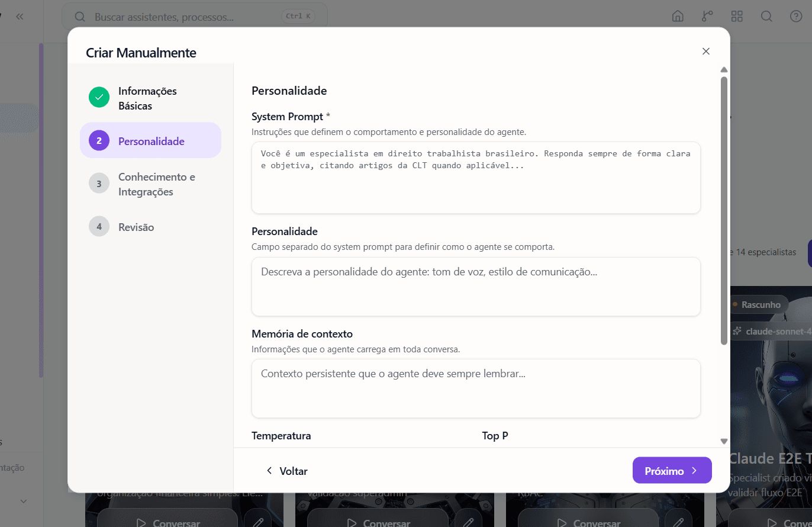Open the grid apps icon in top bar
This screenshot has width=812, height=527.
pyautogui.click(x=737, y=17)
